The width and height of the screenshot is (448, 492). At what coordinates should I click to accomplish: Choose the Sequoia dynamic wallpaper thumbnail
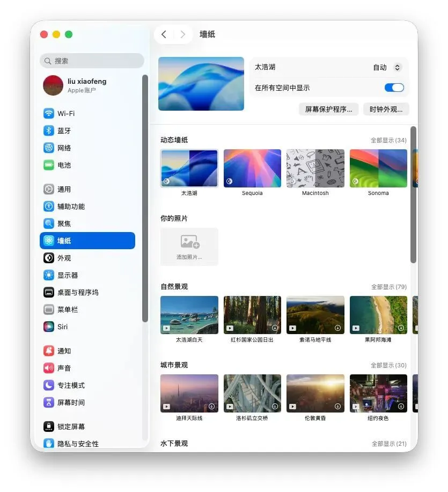[252, 168]
